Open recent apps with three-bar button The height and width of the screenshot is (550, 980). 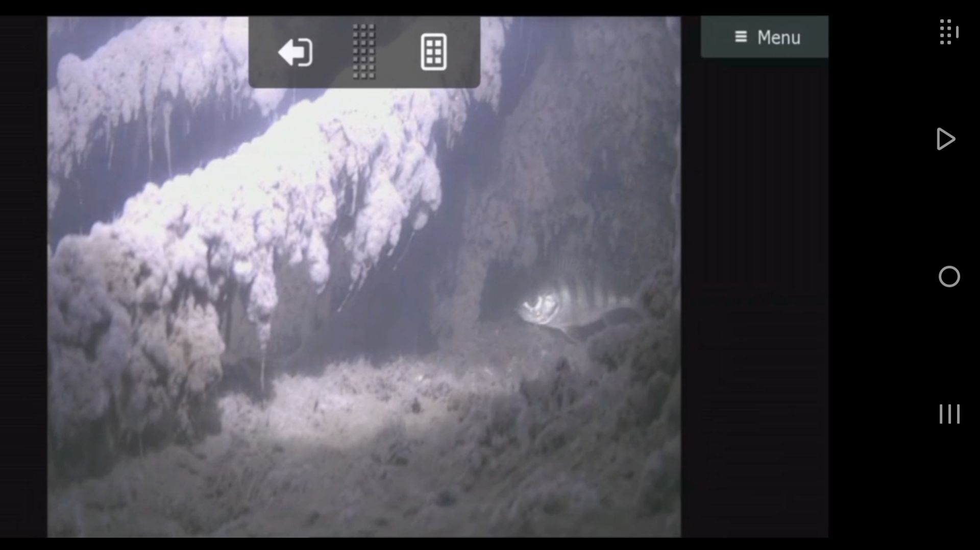coord(949,414)
